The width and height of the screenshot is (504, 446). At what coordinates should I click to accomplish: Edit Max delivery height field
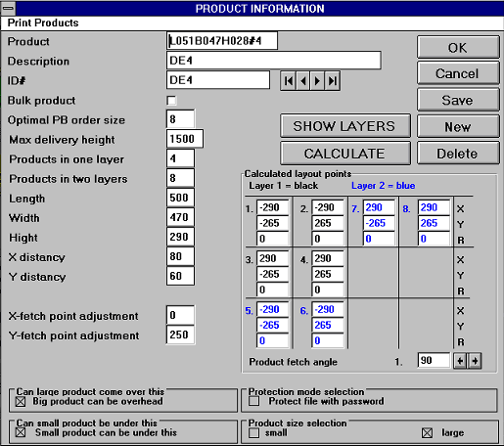coord(185,139)
